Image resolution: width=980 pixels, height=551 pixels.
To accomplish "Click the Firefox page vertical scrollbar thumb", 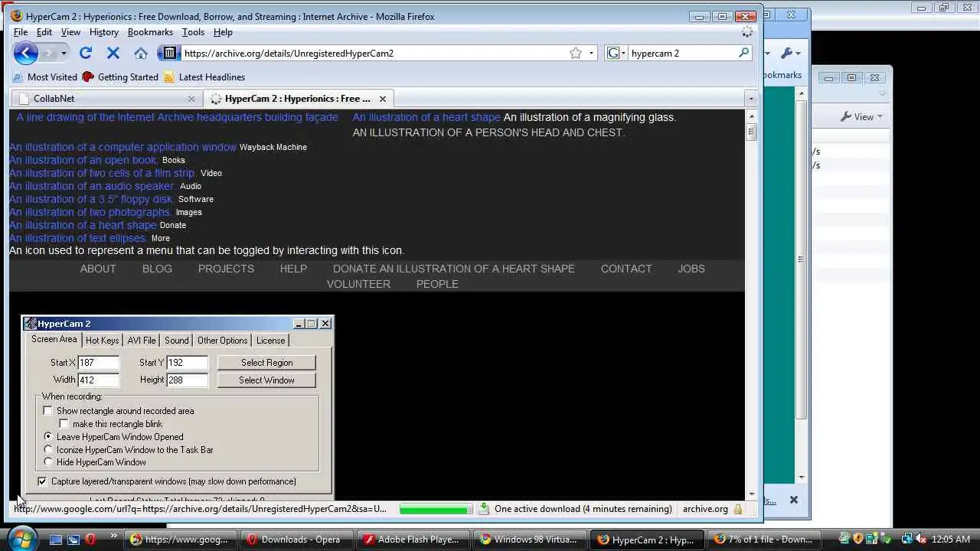I will (x=751, y=132).
